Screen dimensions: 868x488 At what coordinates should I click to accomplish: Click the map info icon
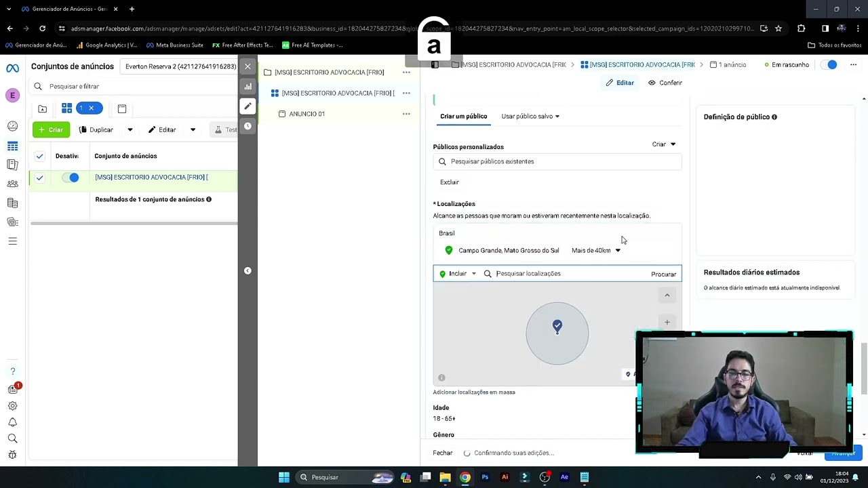coord(441,378)
